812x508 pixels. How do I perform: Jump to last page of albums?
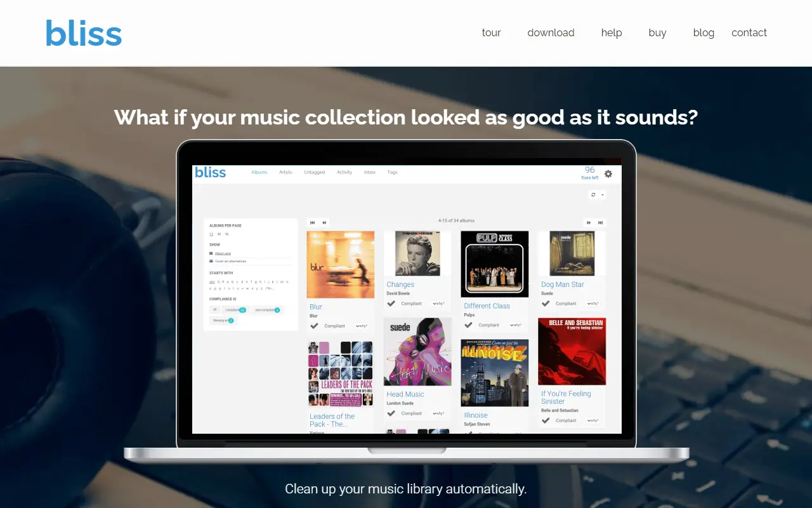point(600,223)
